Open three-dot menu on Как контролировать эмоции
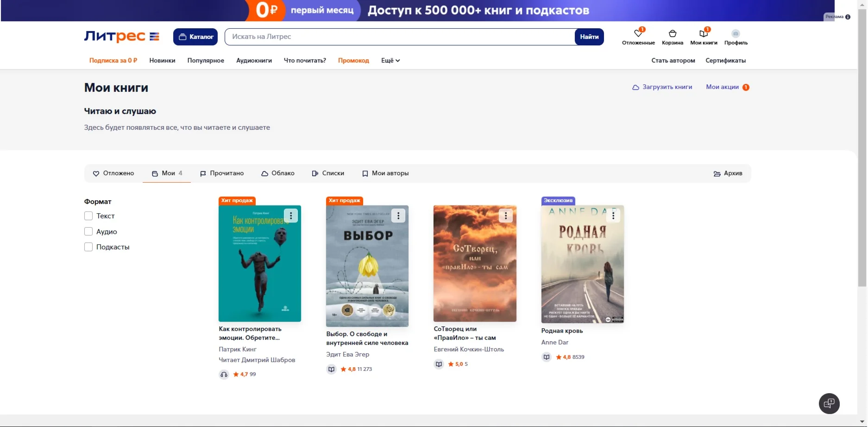The height and width of the screenshot is (427, 868). 291,216
